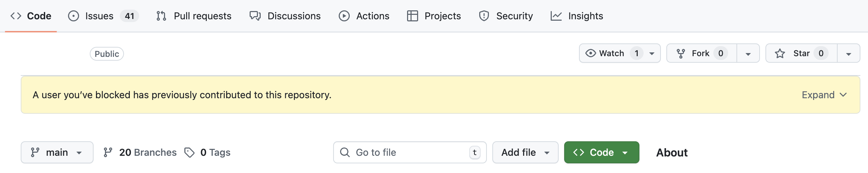The height and width of the screenshot is (173, 868).
Task: View the 20 Branches link
Action: [141, 152]
